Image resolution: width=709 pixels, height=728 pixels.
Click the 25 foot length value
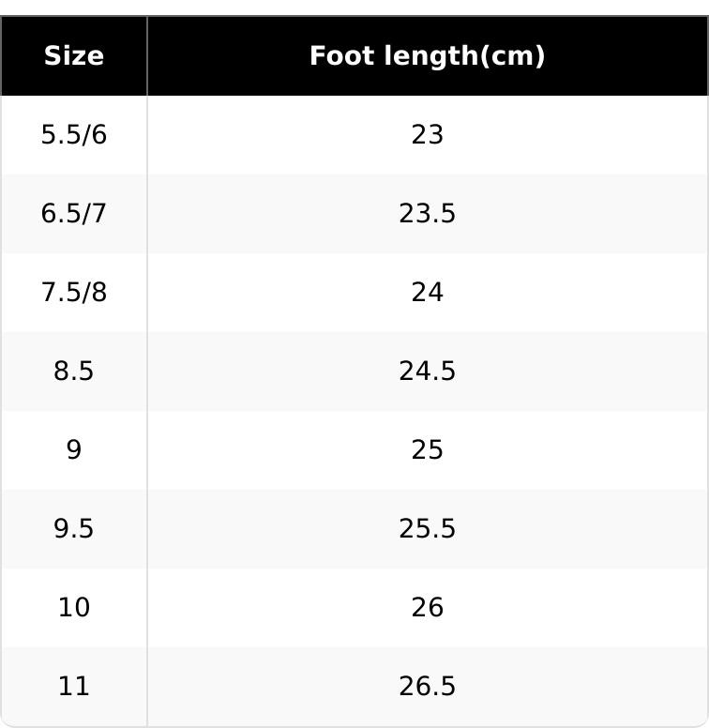[x=427, y=450]
